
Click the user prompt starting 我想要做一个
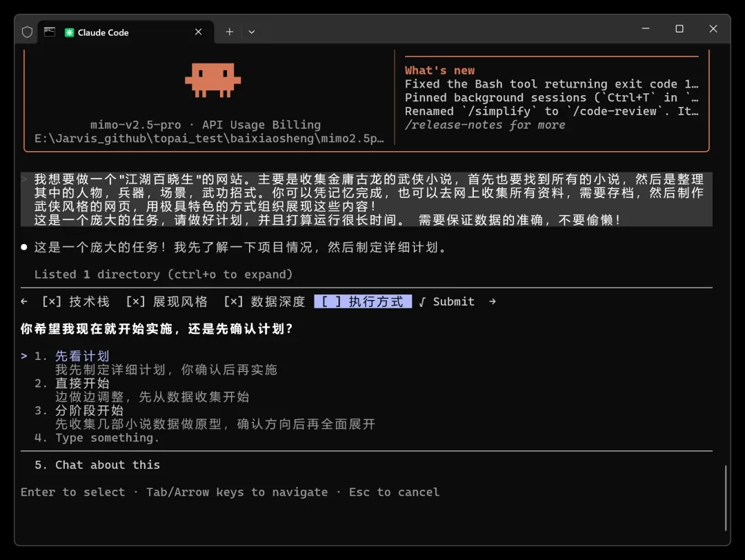pyautogui.click(x=367, y=199)
